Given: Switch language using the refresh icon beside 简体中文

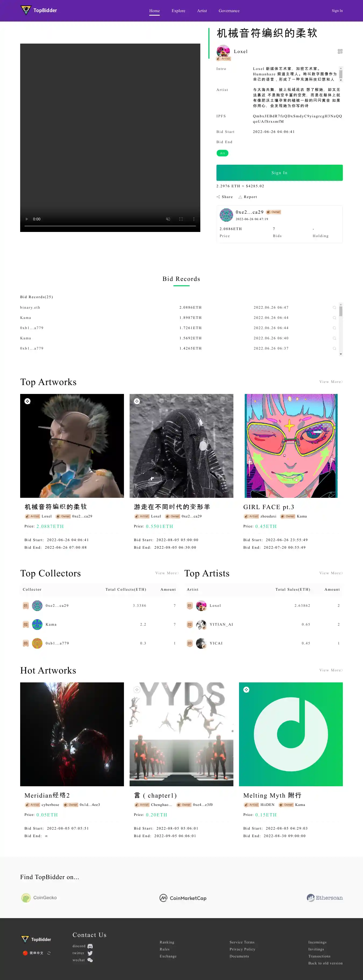Looking at the screenshot, I should click(x=49, y=953).
